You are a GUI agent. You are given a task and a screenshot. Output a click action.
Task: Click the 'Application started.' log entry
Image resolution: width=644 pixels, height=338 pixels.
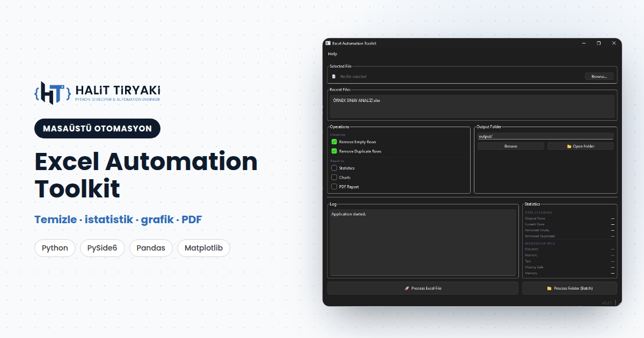click(349, 214)
